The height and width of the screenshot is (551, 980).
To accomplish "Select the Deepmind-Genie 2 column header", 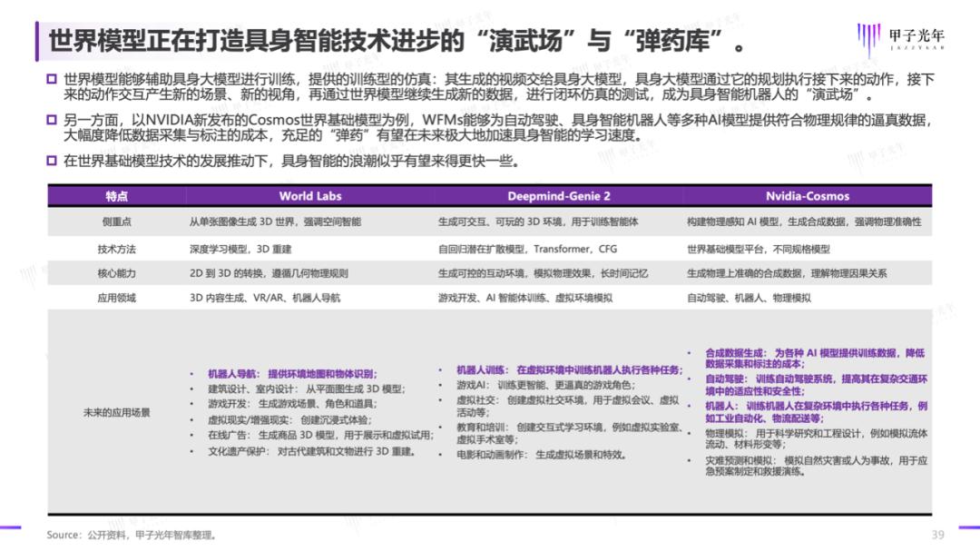I will pyautogui.click(x=557, y=196).
